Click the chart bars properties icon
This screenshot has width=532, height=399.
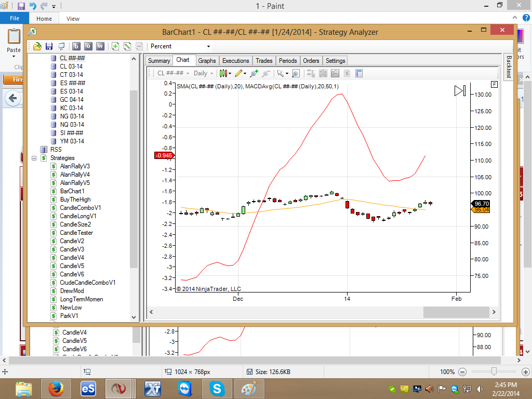[x=323, y=73]
